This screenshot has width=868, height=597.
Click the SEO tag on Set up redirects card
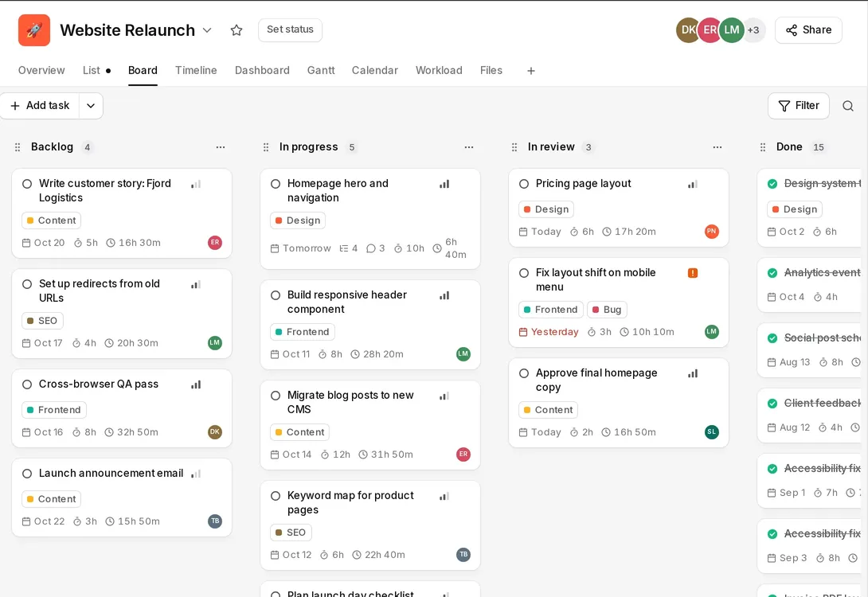point(43,321)
